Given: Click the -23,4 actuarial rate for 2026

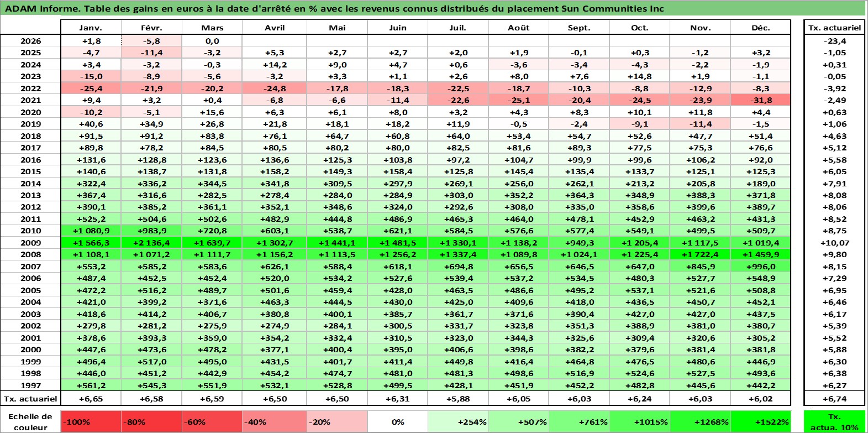Looking at the screenshot, I should [834, 41].
